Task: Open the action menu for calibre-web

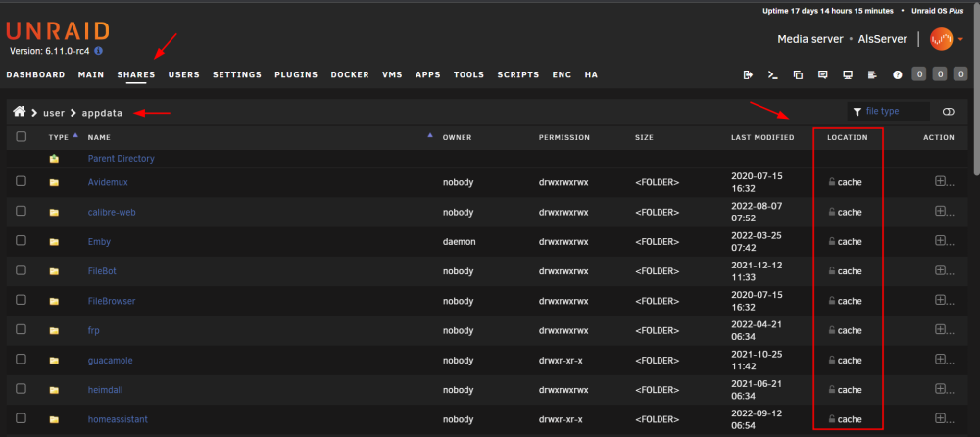Action: pos(945,212)
